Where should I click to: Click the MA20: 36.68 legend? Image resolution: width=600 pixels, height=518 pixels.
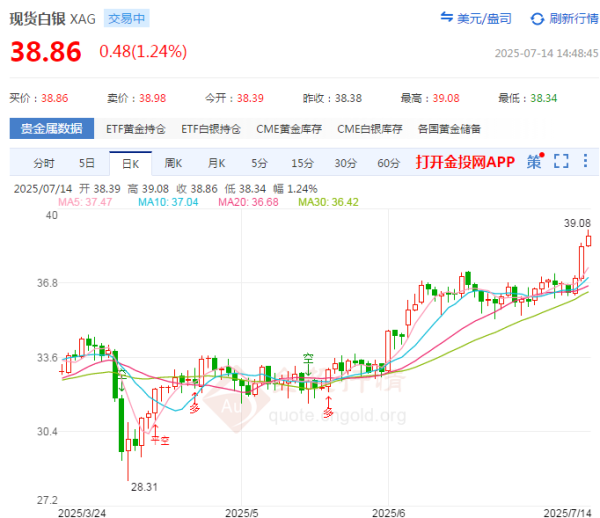tap(248, 202)
